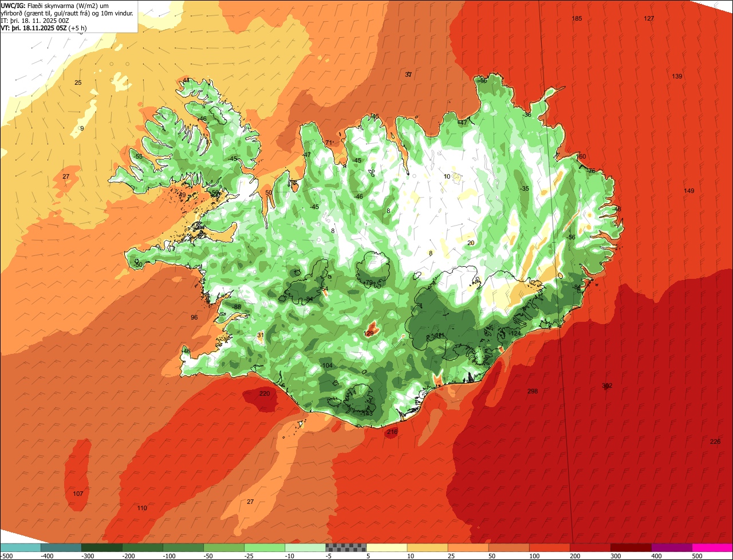The height and width of the screenshot is (560, 733).
Task: Click the map value 220 in the dark red patch
Action: pos(265,393)
